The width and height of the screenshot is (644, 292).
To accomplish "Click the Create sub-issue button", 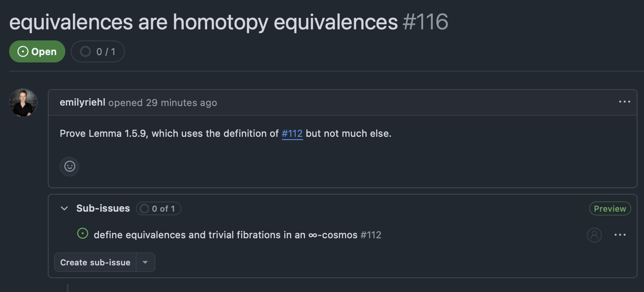I will pyautogui.click(x=96, y=263).
